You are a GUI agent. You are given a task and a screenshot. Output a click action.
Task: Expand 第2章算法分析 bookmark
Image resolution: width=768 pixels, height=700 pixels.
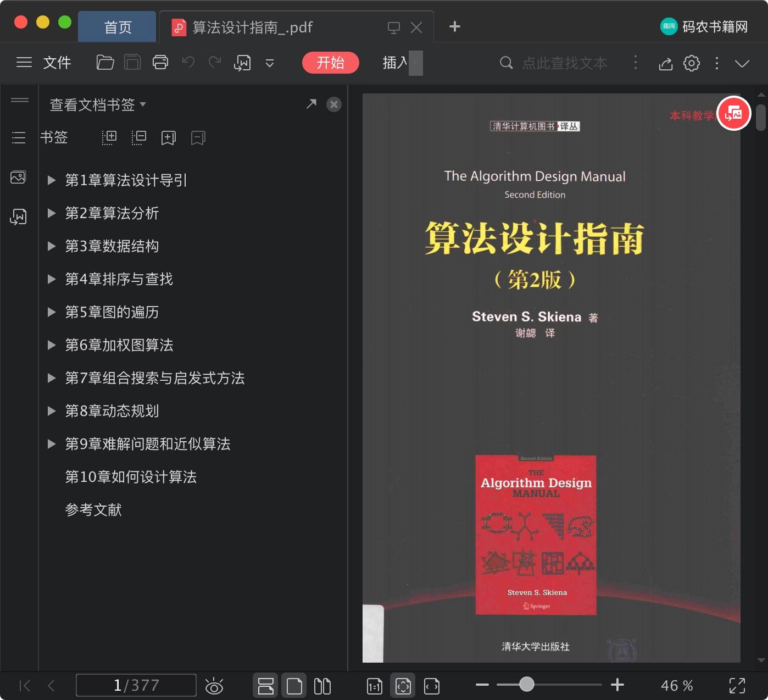[52, 213]
